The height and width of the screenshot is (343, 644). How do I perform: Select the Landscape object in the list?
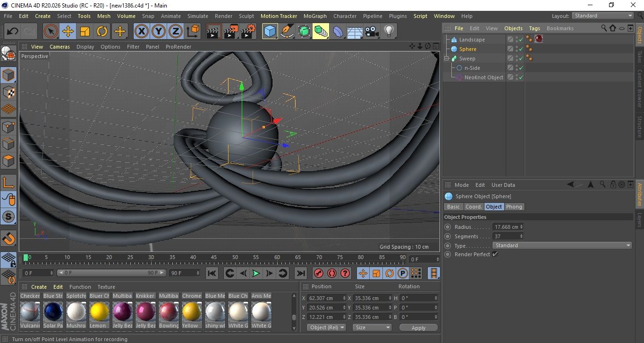coord(472,40)
